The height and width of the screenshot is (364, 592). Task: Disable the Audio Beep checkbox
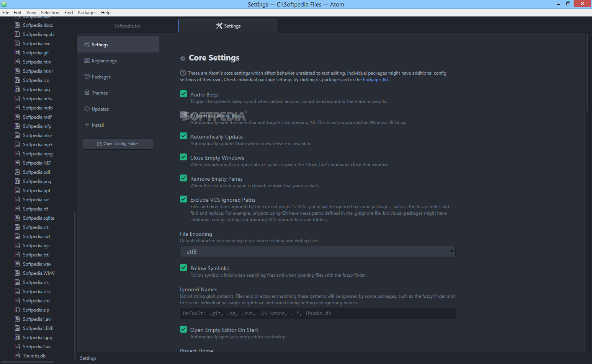[183, 94]
